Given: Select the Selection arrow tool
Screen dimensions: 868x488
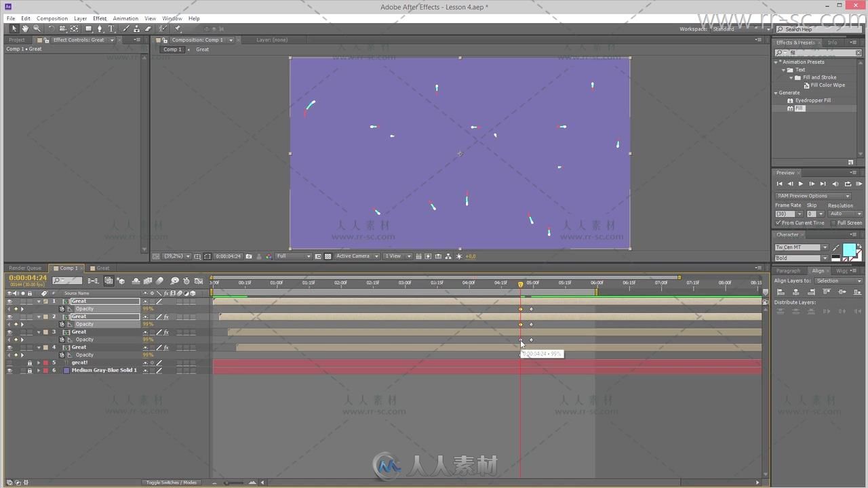Looking at the screenshot, I should (x=14, y=29).
